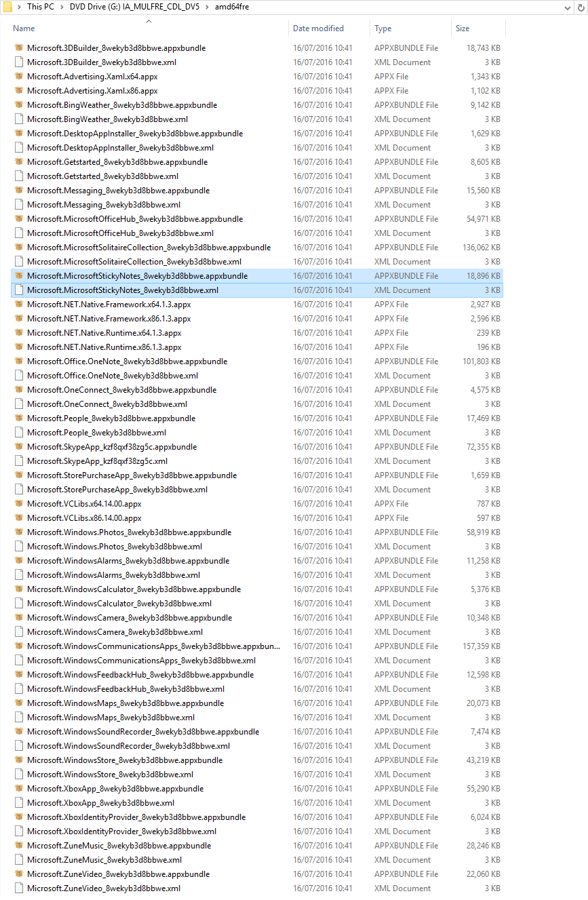Click the BingWeather appxbundle package icon
This screenshot has width=588, height=900.
click(x=19, y=105)
